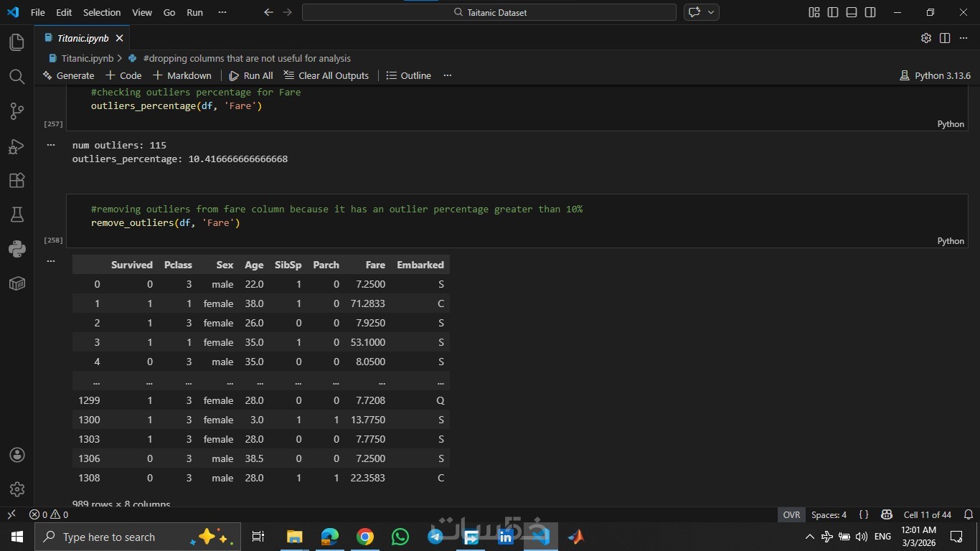
Task: Run All notebook cells
Action: tap(251, 75)
